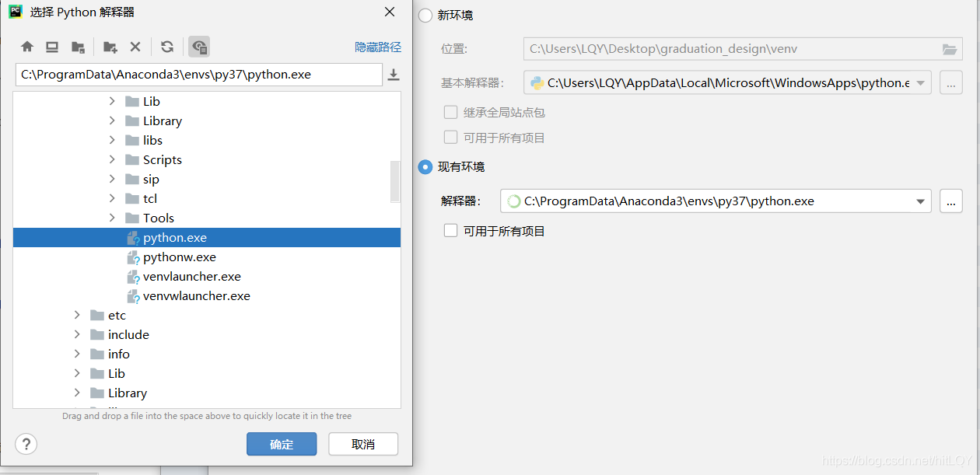Click 隐藏路径 link
This screenshot has height=475, width=980.
tap(378, 47)
